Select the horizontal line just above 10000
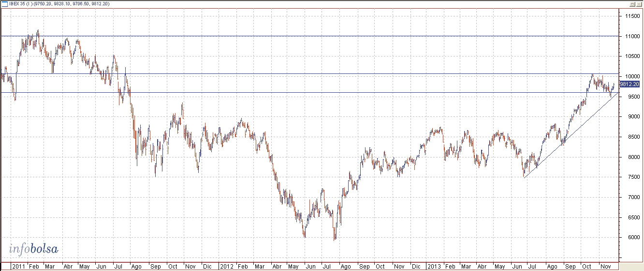Image resolution: width=644 pixels, height=271 pixels. click(x=309, y=74)
